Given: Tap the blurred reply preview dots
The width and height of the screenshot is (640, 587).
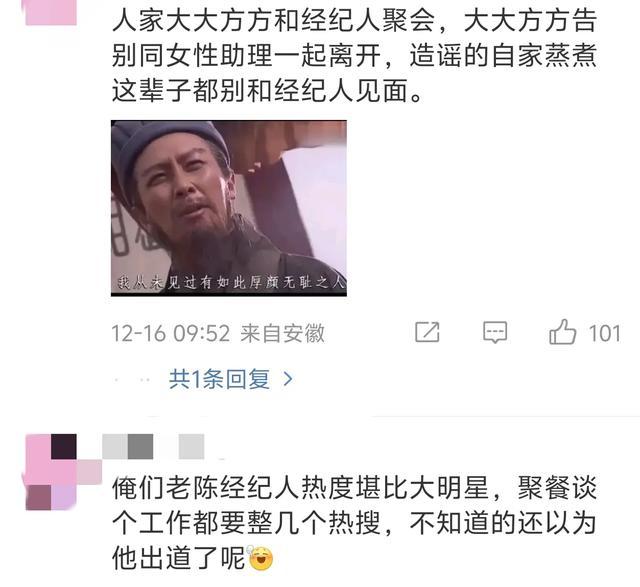Looking at the screenshot, I should tap(133, 380).
